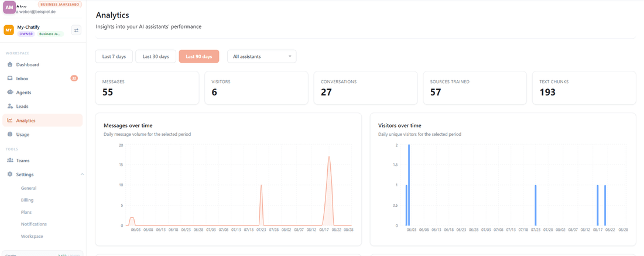Open the Usage globe icon
The height and width of the screenshot is (256, 644).
(10, 134)
